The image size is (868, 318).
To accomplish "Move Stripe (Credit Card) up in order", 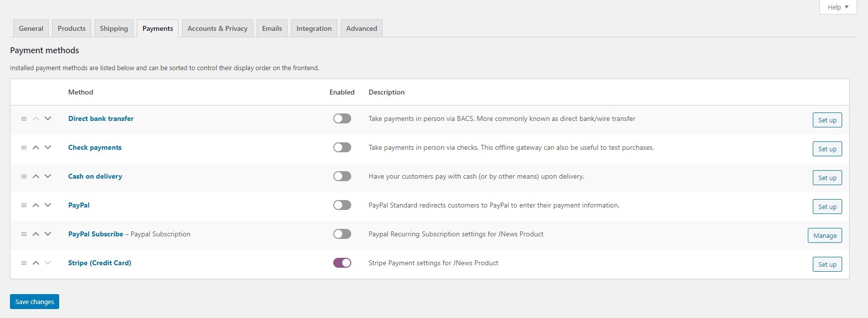I will (x=36, y=263).
